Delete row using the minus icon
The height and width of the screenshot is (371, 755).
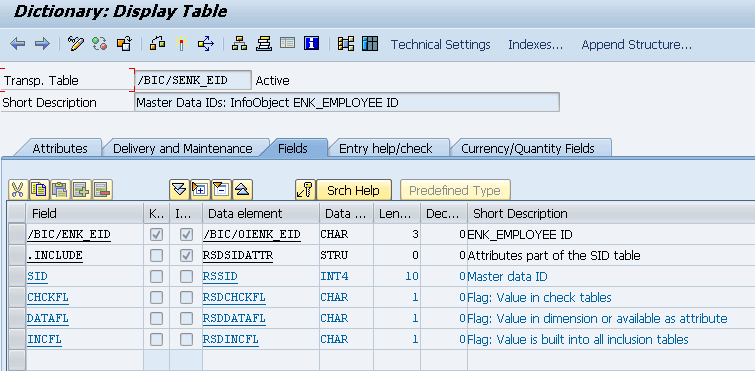coord(102,190)
